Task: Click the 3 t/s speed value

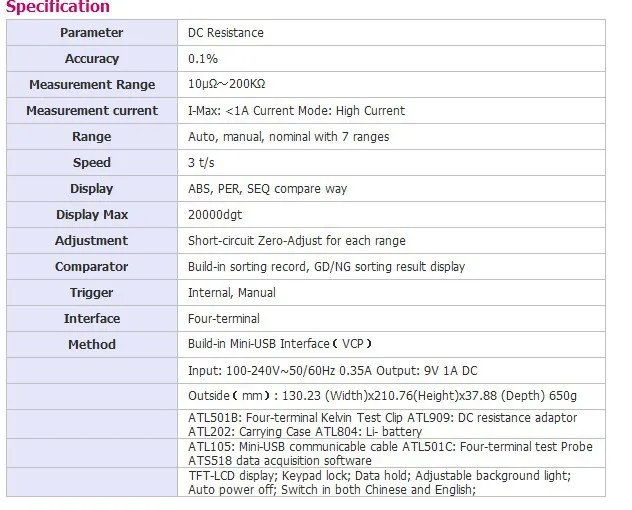Action: 201,162
